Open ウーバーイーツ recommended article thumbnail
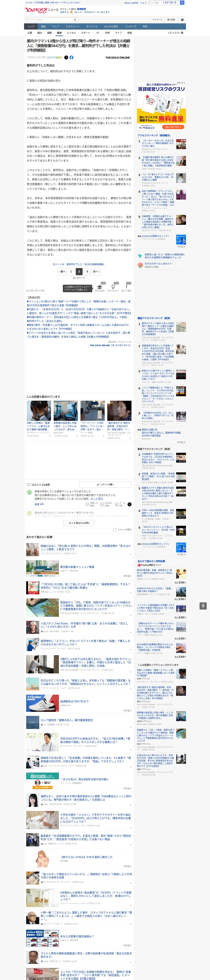Screen dimensions: 210x980 92,410
